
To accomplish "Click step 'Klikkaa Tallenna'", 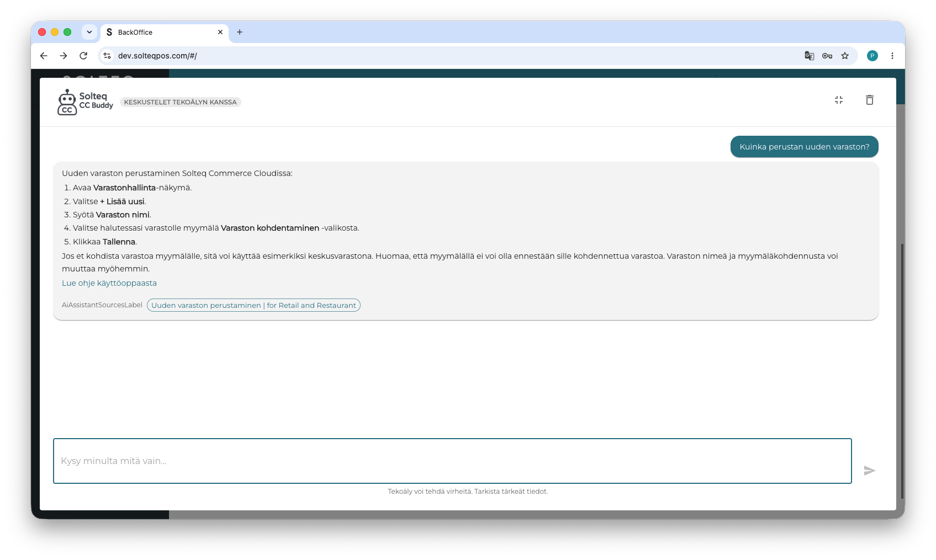I will coord(105,242).
